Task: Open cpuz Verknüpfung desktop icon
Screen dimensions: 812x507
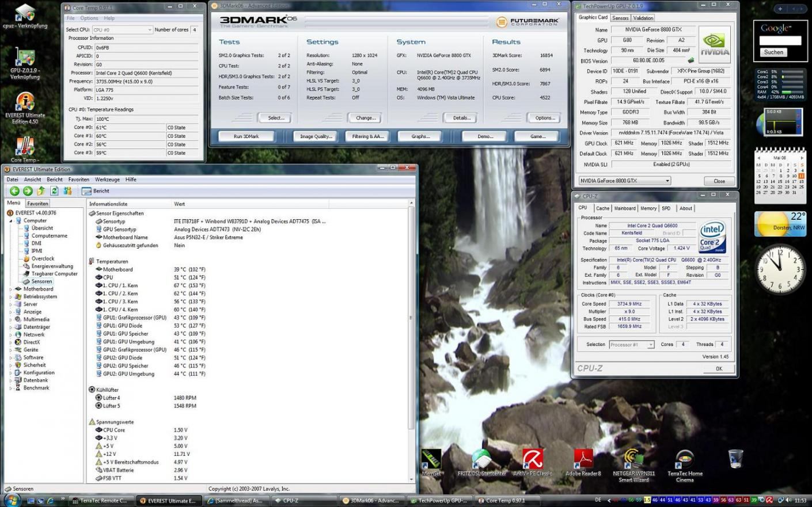Action: pos(25,16)
